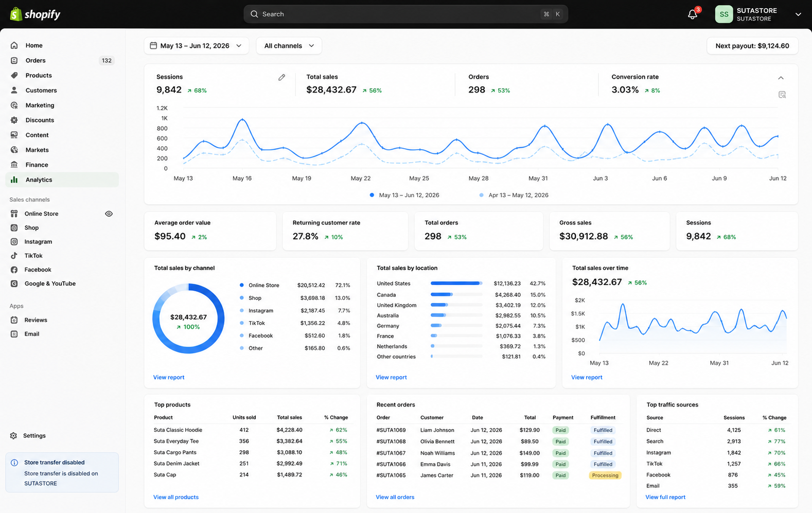Click the Content icon in sidebar

14,135
